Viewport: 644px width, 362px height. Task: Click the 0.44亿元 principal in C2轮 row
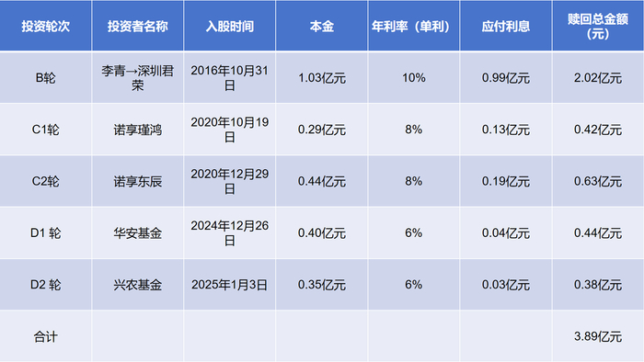pyautogui.click(x=322, y=181)
